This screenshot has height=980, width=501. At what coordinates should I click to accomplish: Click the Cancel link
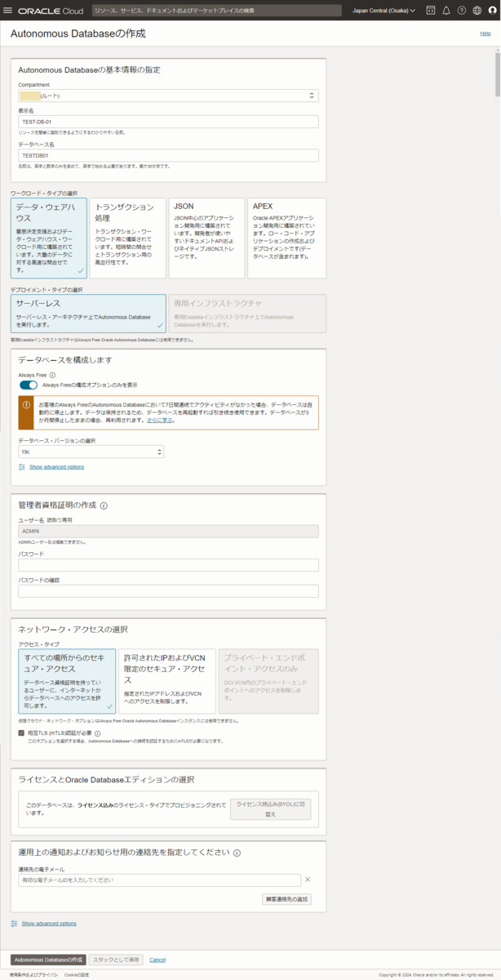coord(157,960)
